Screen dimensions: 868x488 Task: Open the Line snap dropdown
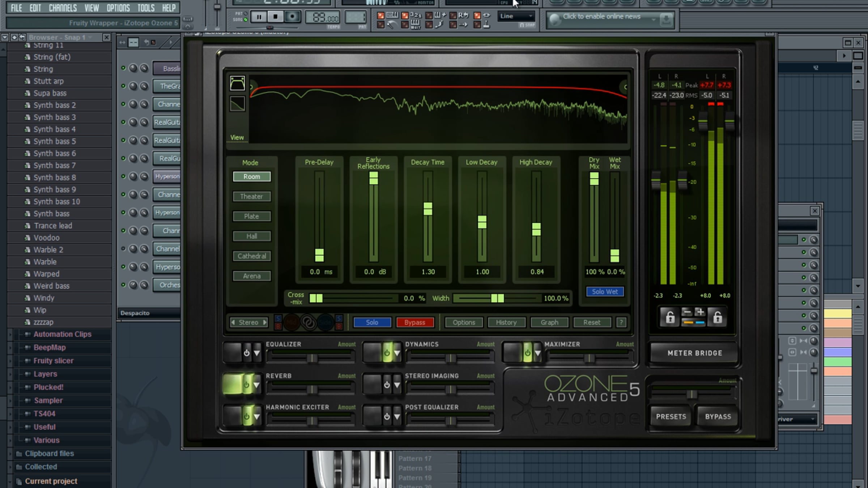point(516,16)
